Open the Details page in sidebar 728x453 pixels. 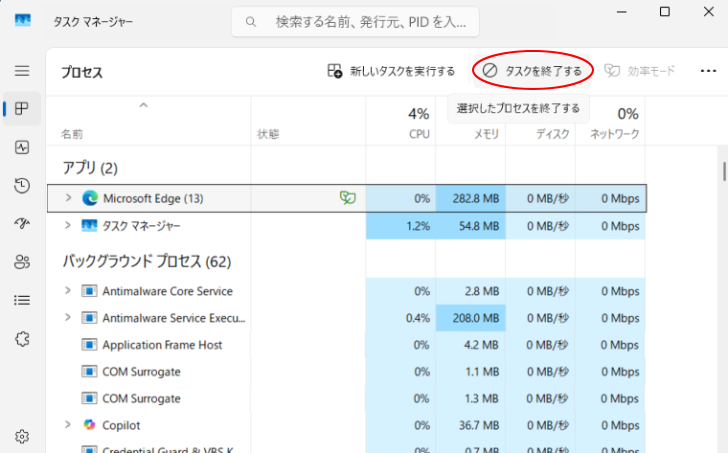click(22, 299)
